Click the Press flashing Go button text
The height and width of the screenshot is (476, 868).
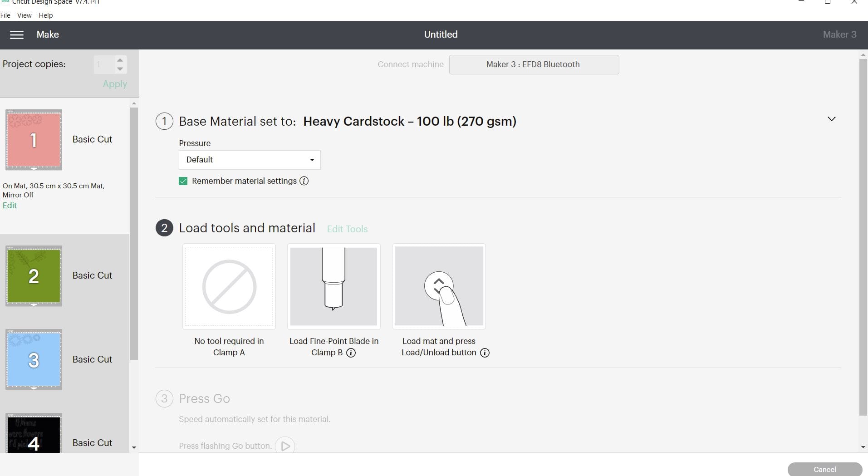point(225,446)
